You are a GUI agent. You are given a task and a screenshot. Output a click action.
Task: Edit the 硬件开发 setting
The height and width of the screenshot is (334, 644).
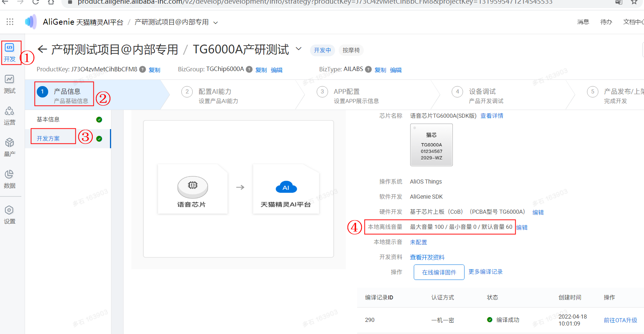pyautogui.click(x=538, y=212)
